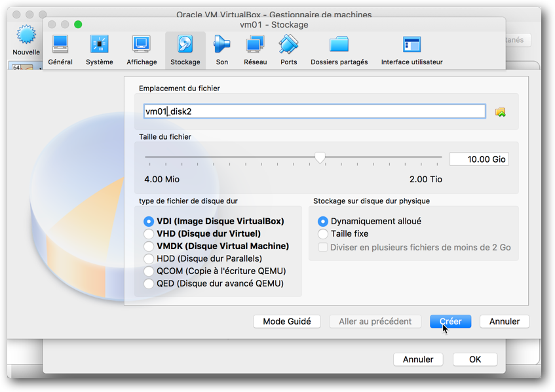Click the 10.00 Gio size field

[x=479, y=159]
